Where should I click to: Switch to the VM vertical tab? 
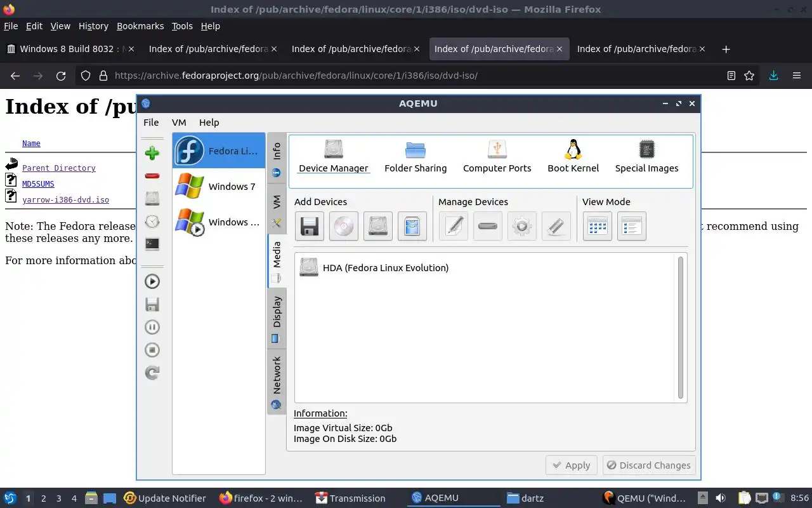pos(277,210)
